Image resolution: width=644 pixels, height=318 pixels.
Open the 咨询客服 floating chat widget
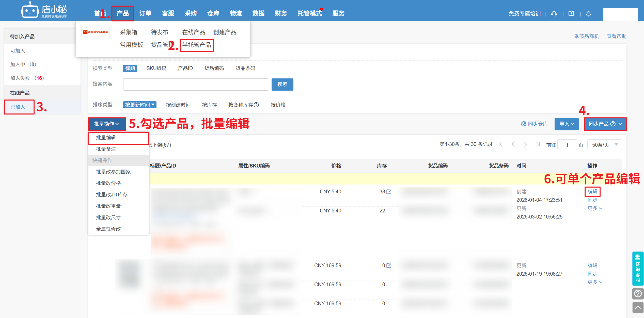pyautogui.click(x=637, y=269)
